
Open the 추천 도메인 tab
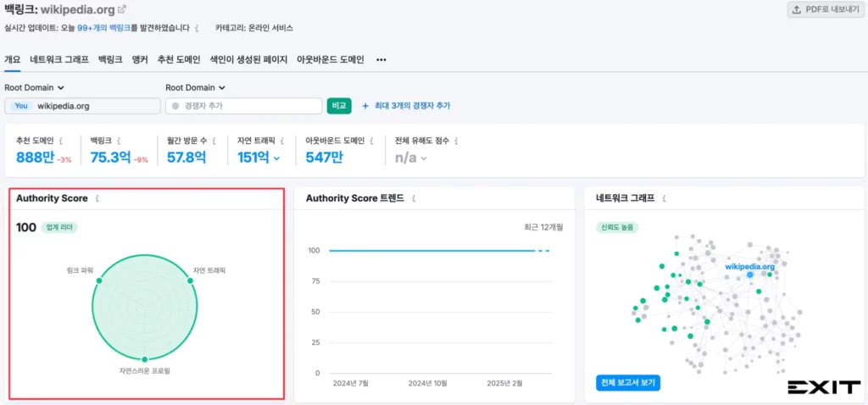click(179, 60)
